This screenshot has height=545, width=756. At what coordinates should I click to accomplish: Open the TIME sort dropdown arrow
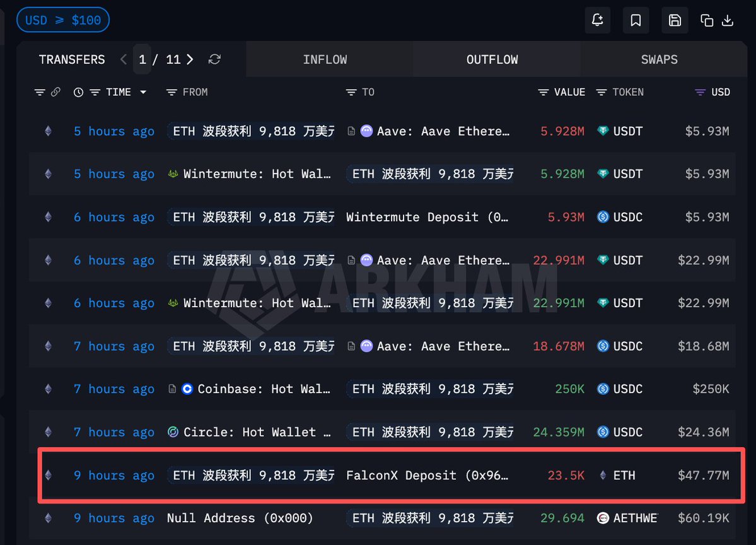(x=143, y=92)
